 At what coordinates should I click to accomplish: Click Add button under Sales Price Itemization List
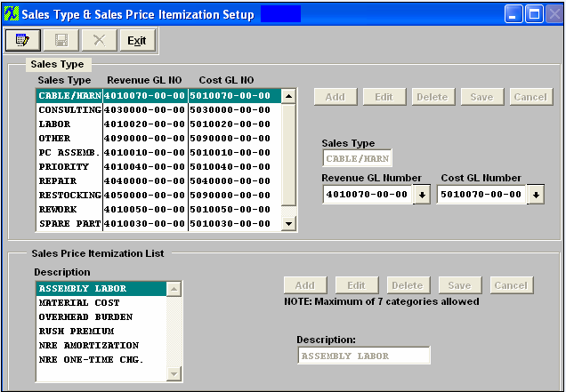305,285
